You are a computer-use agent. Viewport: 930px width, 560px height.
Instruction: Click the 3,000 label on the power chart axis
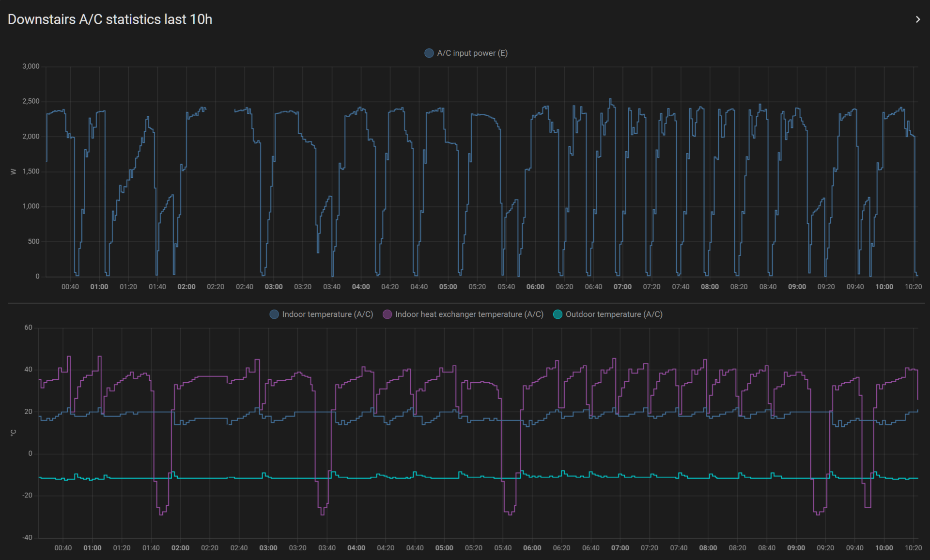click(31, 66)
